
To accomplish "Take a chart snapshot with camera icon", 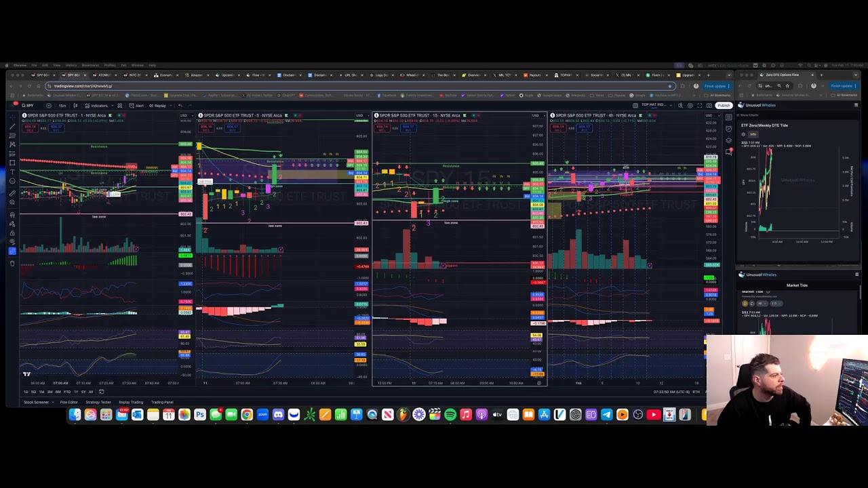I will click(709, 106).
